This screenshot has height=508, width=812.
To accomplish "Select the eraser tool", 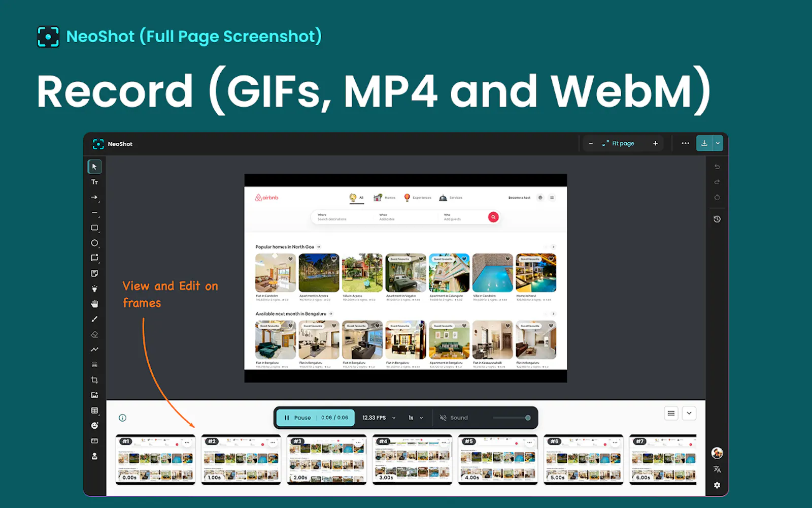I will coord(94,334).
